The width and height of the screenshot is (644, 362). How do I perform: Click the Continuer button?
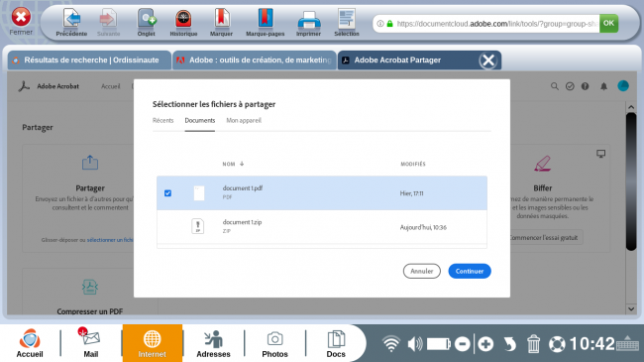[x=470, y=271]
